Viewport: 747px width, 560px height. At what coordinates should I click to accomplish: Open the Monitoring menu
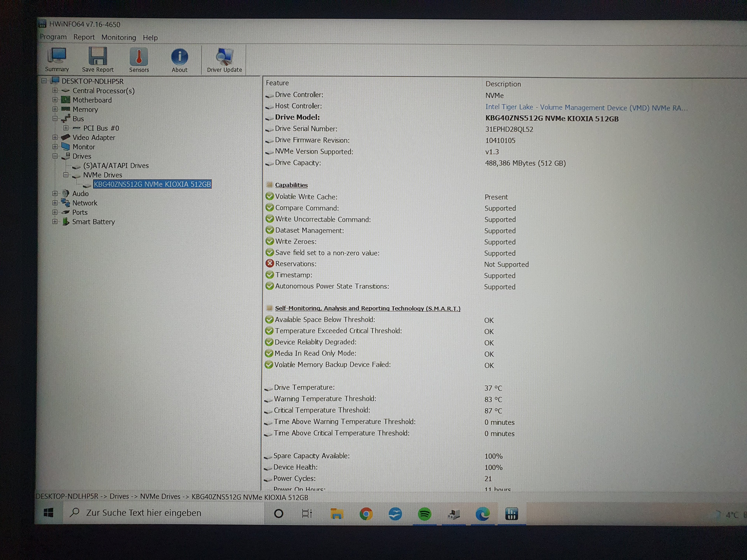click(x=118, y=38)
